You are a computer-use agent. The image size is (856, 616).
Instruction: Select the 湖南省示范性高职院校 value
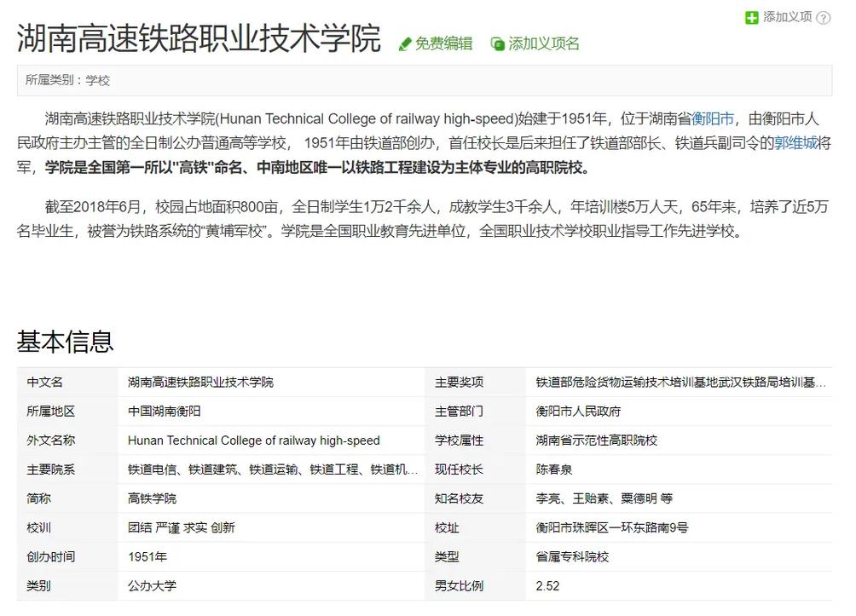[596, 440]
